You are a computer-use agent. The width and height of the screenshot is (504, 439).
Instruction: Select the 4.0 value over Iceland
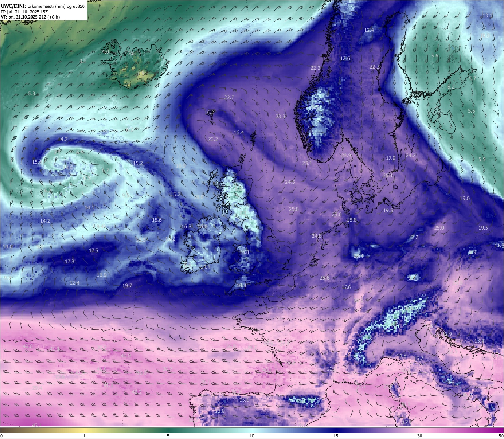[106, 52]
